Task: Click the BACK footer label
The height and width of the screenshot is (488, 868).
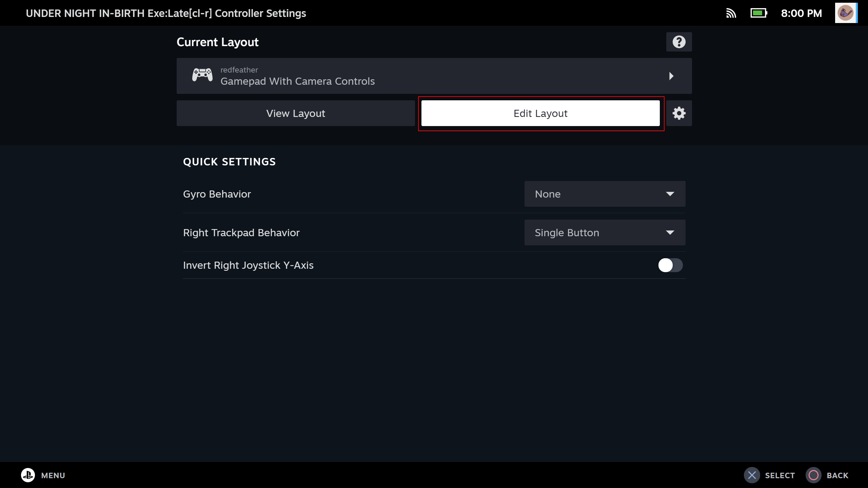Action: pos(837,475)
